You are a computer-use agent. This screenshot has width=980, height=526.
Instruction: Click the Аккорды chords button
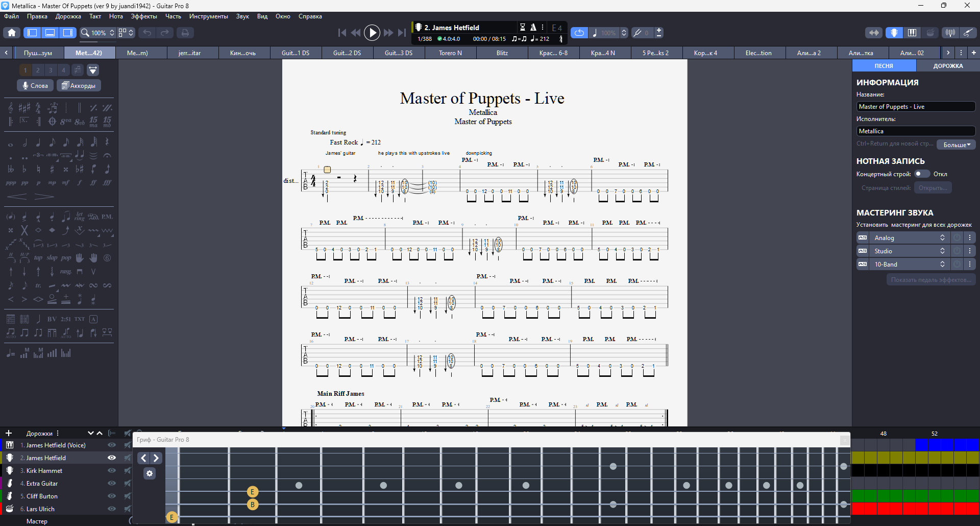tap(79, 86)
